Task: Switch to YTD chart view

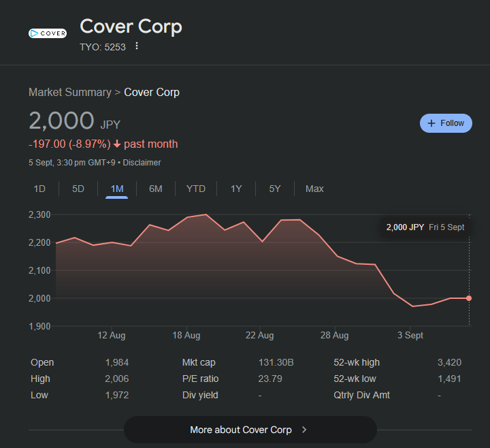Action: pyautogui.click(x=196, y=189)
